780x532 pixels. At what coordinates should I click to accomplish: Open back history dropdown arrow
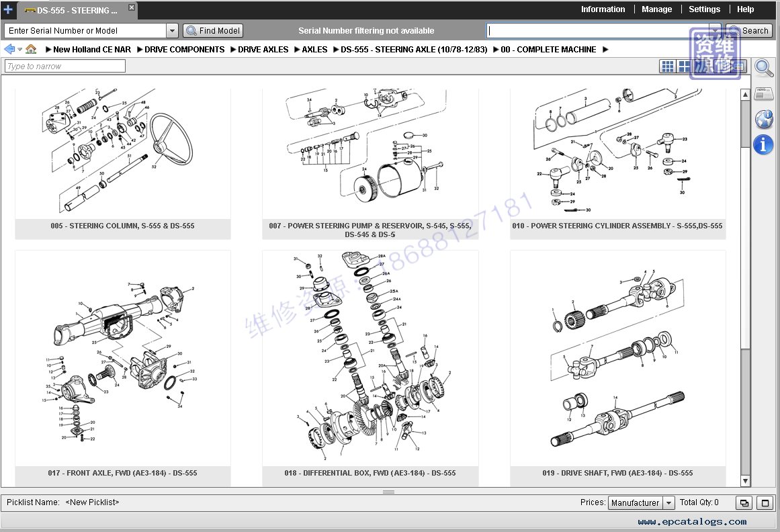pyautogui.click(x=20, y=50)
